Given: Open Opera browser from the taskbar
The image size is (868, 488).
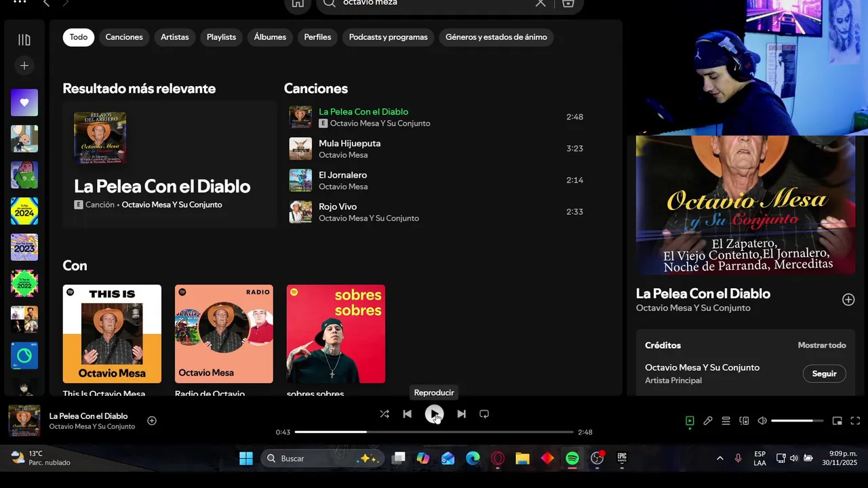Looking at the screenshot, I should [498, 459].
